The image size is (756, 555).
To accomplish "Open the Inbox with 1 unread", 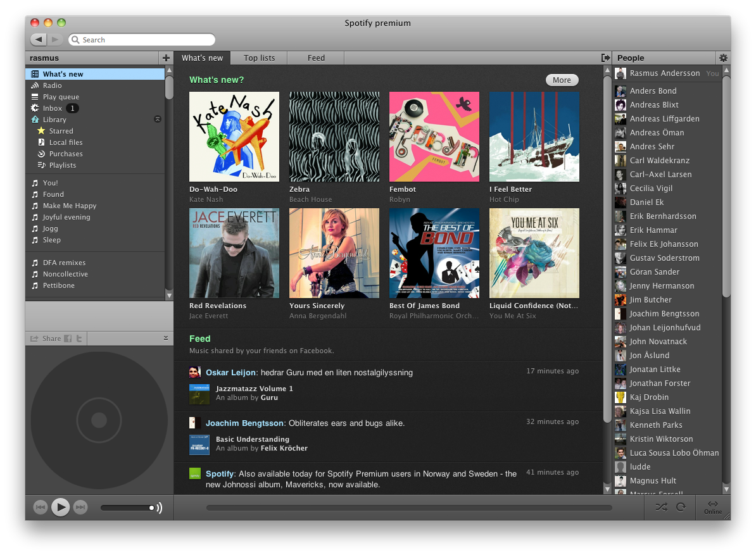I will coord(95,108).
